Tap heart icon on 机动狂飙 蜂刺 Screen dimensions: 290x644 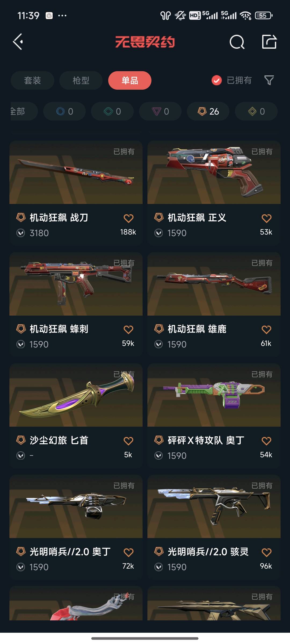coord(128,330)
